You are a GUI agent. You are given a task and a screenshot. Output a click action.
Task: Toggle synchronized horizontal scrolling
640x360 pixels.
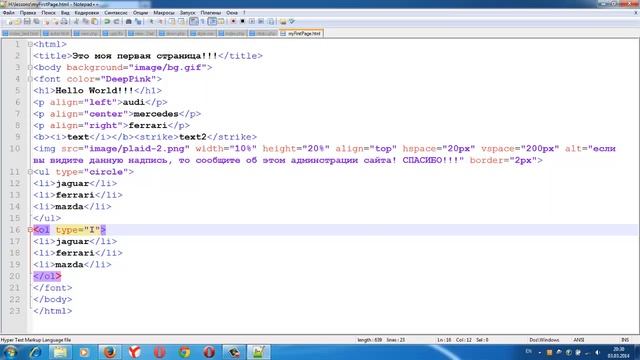(x=181, y=21)
